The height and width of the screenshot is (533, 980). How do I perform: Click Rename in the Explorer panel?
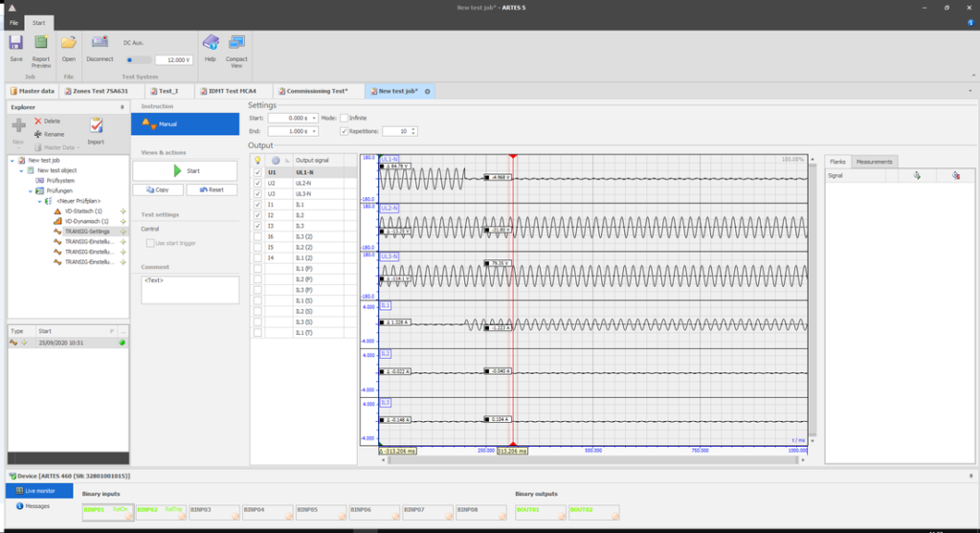[49, 134]
